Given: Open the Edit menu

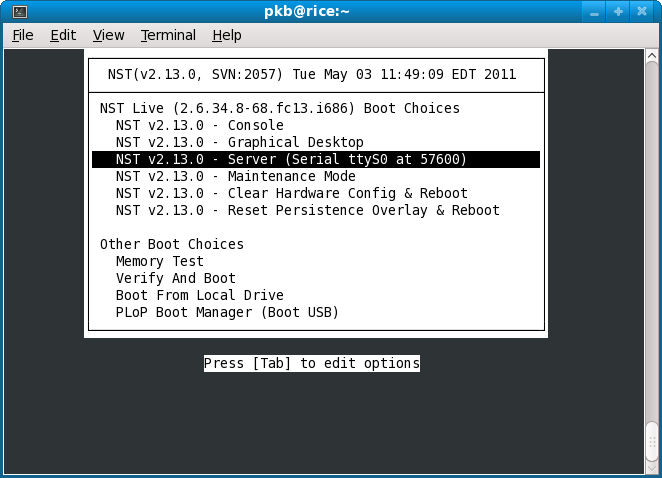Looking at the screenshot, I should pos(63,35).
